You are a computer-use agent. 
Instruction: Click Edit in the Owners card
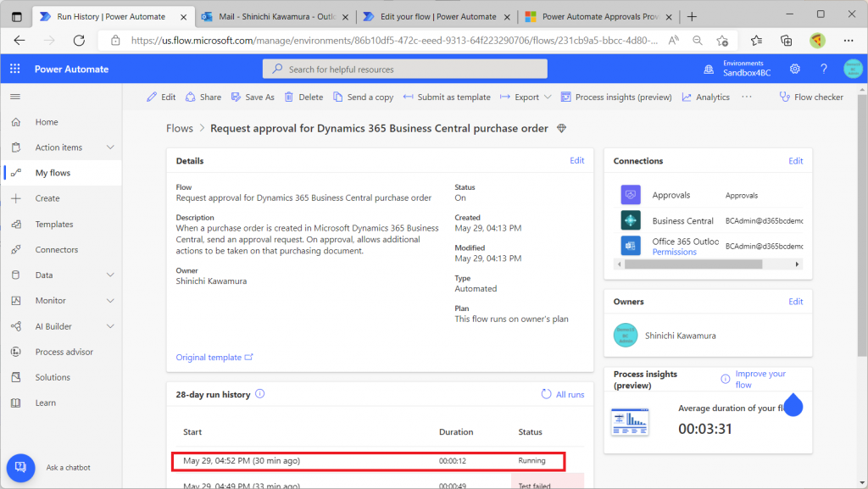[795, 302]
